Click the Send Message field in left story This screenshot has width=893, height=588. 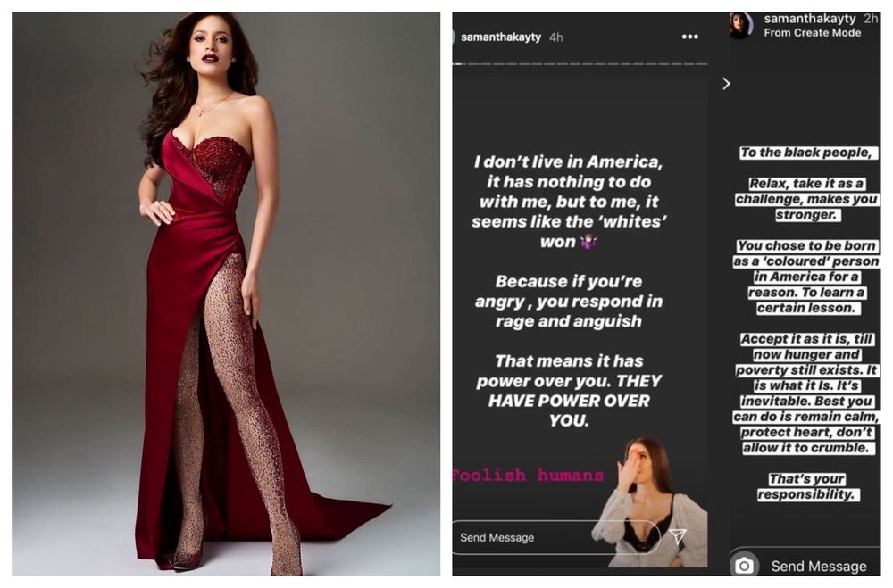tap(556, 537)
